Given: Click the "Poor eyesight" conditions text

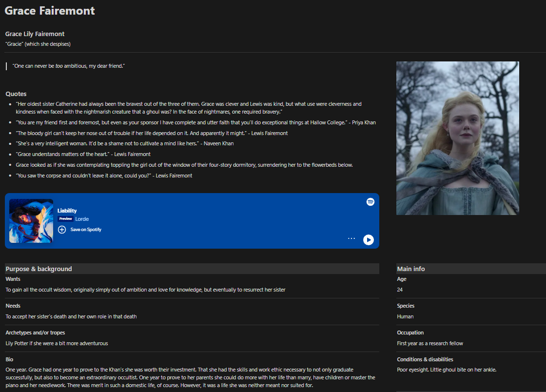Looking at the screenshot, I should pos(447,370).
